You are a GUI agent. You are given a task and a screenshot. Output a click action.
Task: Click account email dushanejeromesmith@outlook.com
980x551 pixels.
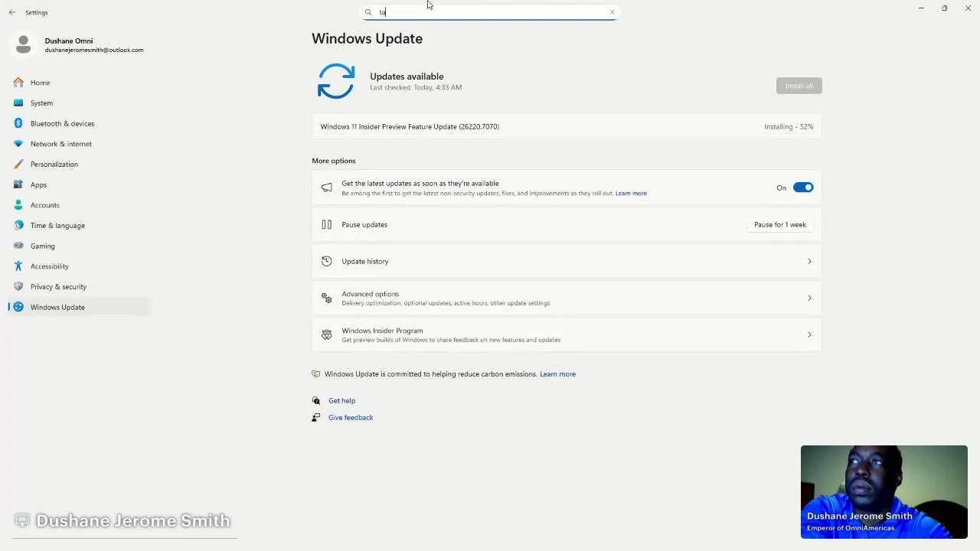click(94, 50)
